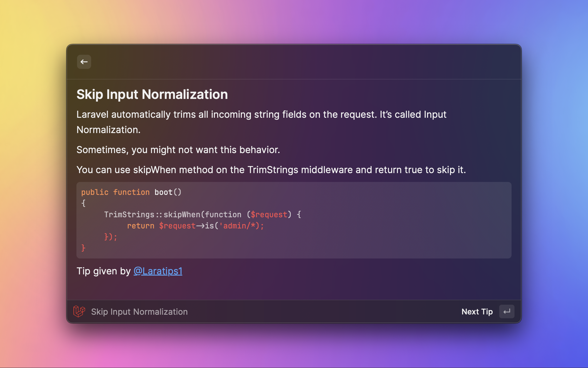Click the 'public function boot()' code line

[131, 192]
